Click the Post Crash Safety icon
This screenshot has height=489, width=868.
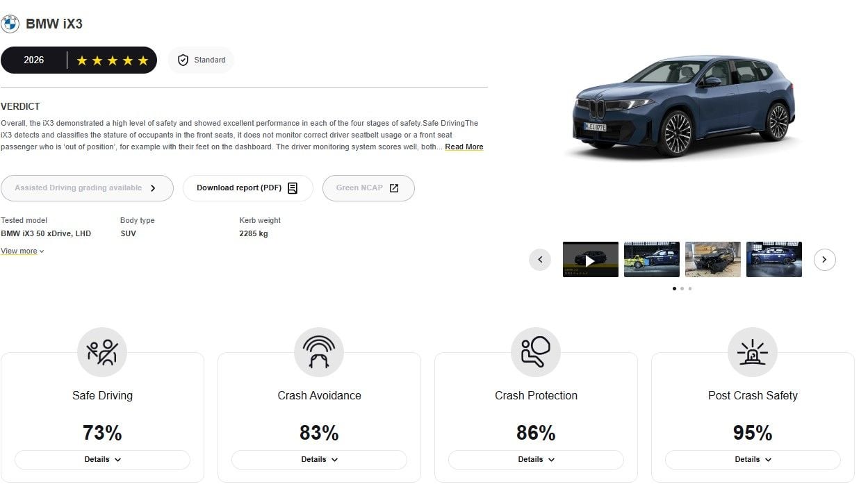(753, 352)
